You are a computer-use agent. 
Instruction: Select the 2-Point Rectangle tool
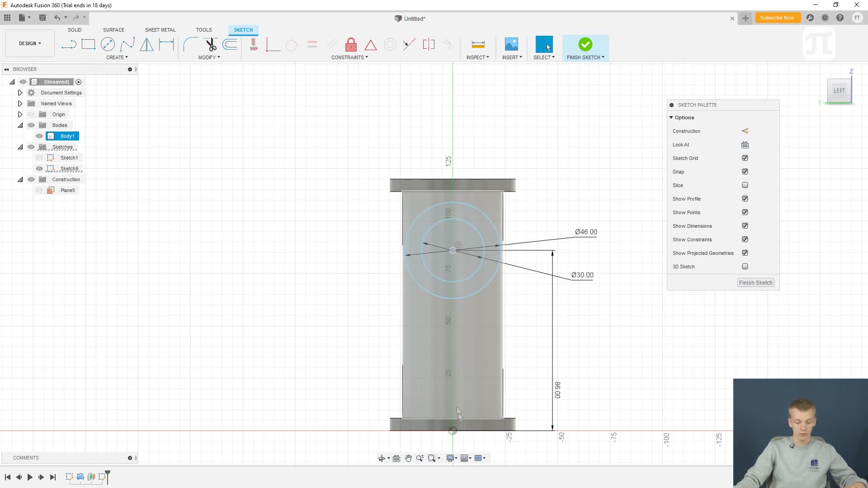(x=88, y=44)
